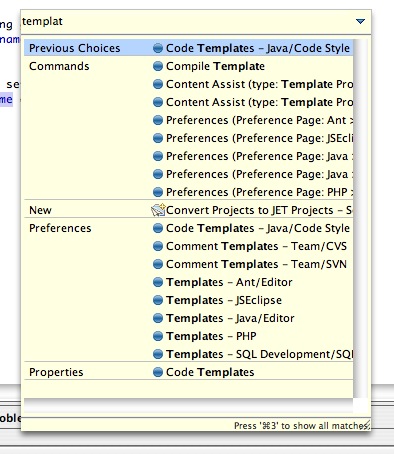Select Templates – SQL Development entry
The image size is (394, 454).
click(x=259, y=354)
